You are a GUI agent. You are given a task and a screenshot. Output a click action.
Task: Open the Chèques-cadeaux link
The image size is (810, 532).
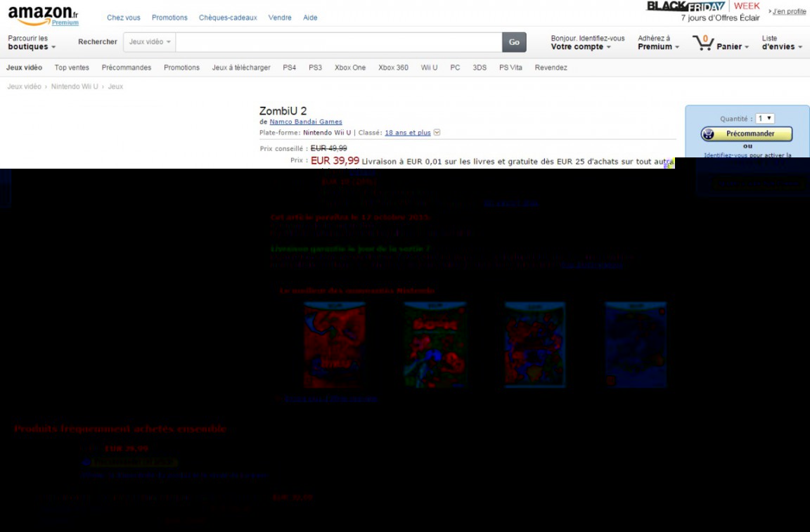(x=228, y=18)
